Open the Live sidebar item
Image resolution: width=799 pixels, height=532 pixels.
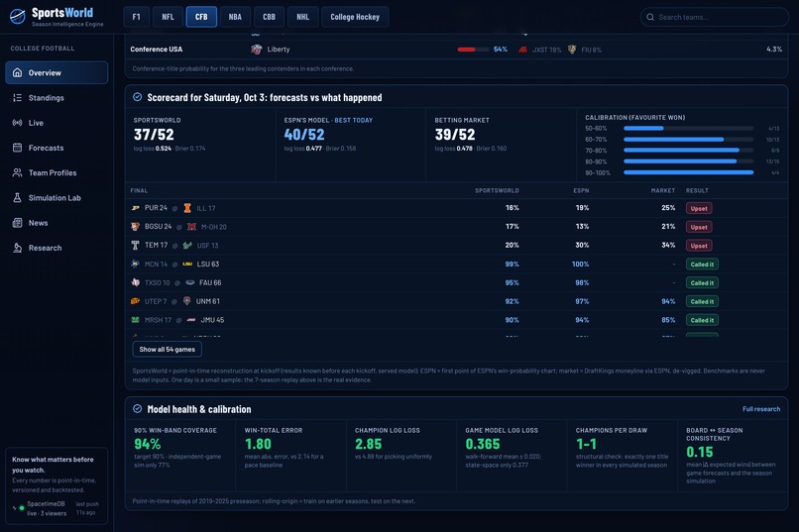click(57, 123)
